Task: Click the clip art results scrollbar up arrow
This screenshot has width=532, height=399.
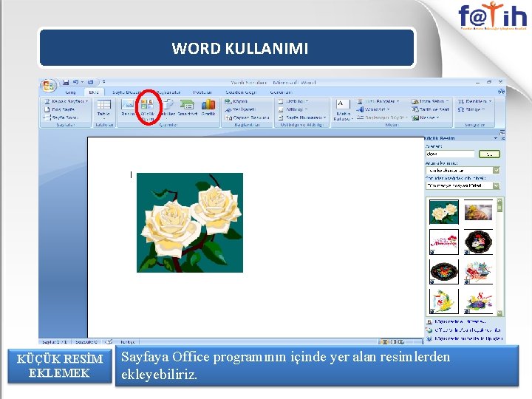Action: [499, 200]
